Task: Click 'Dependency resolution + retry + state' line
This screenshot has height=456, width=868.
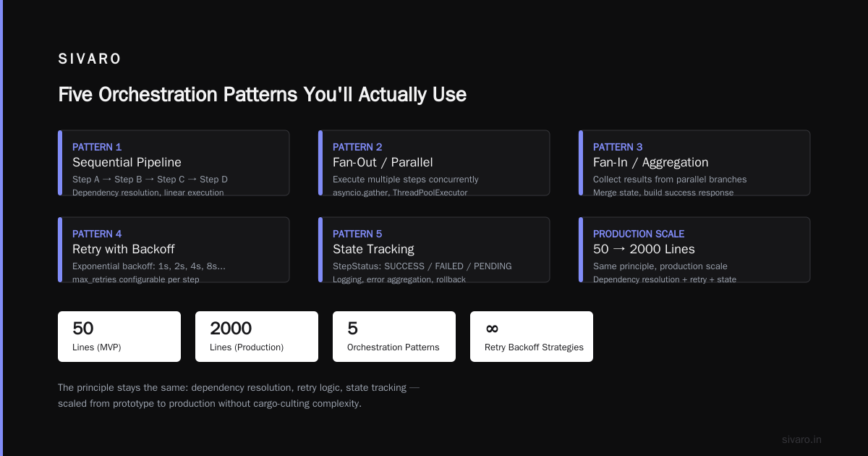Action: point(665,279)
